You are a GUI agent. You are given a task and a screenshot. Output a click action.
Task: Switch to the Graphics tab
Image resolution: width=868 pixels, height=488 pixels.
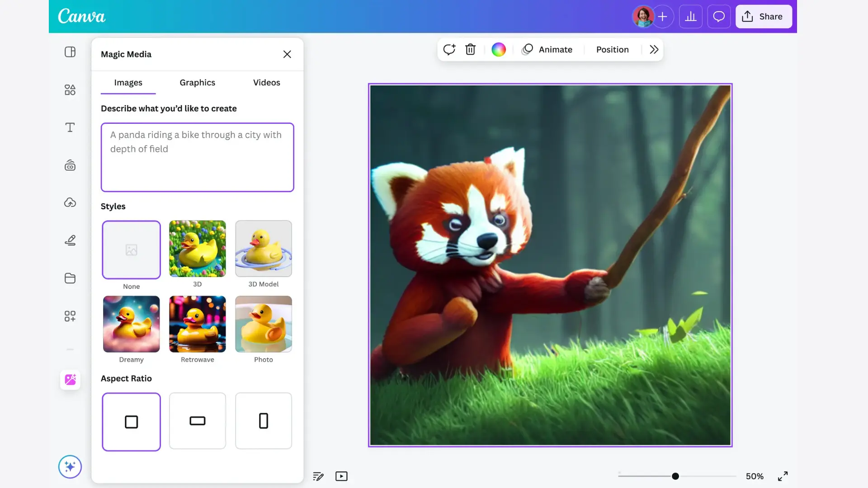(x=197, y=82)
